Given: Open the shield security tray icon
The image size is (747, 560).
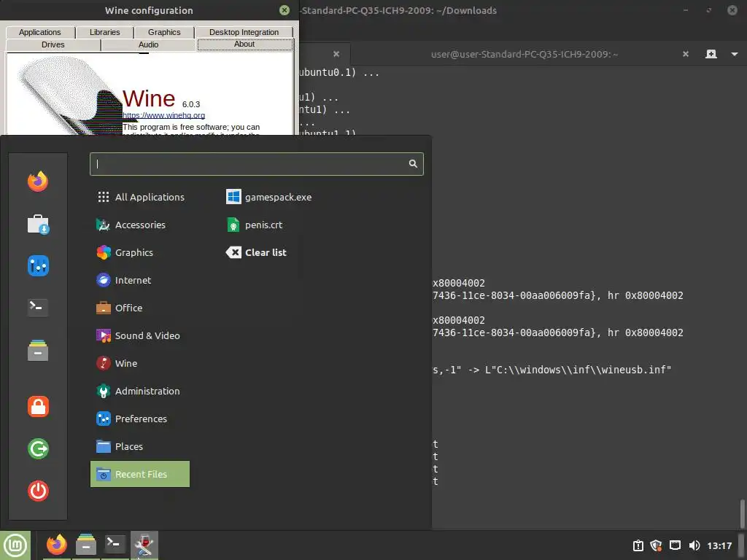Looking at the screenshot, I should [656, 545].
